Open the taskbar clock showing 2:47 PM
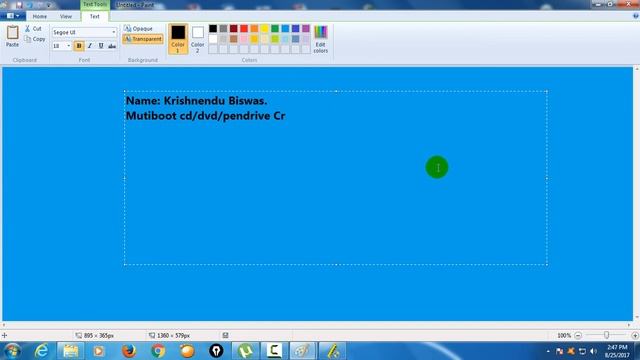This screenshot has height=360, width=640. 617,351
